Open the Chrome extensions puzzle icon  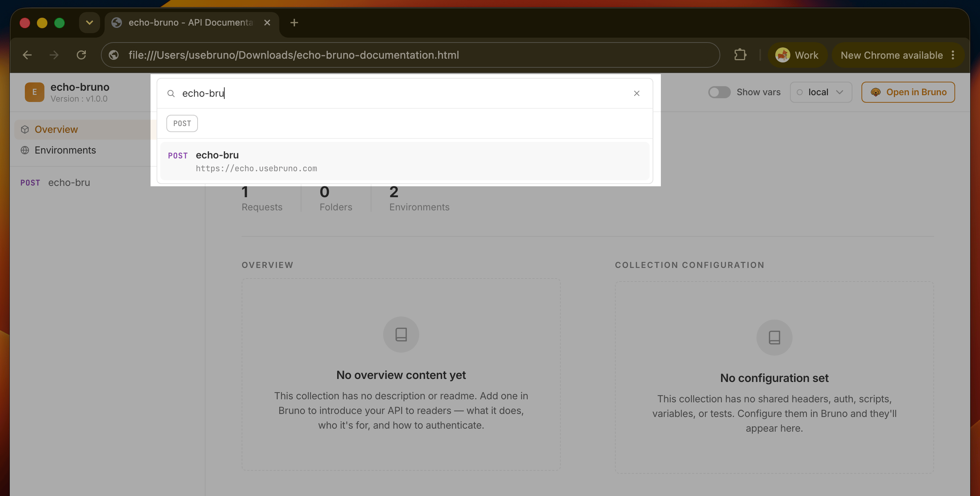(740, 55)
